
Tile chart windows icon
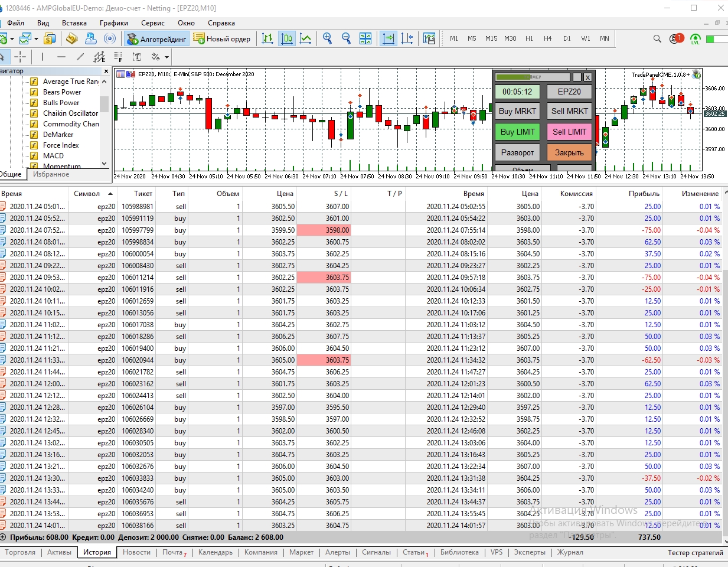tap(365, 39)
